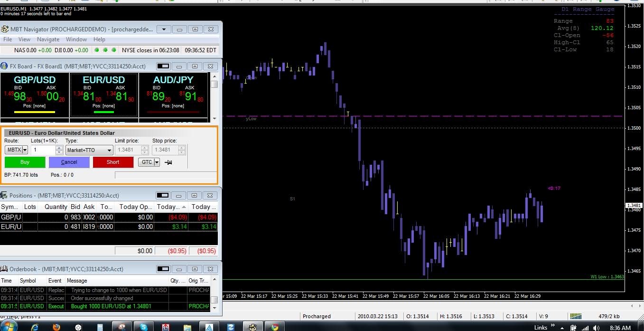This screenshot has height=331, width=644.
Task: Sort Positions by Today Op... column
Action: tap(135, 207)
